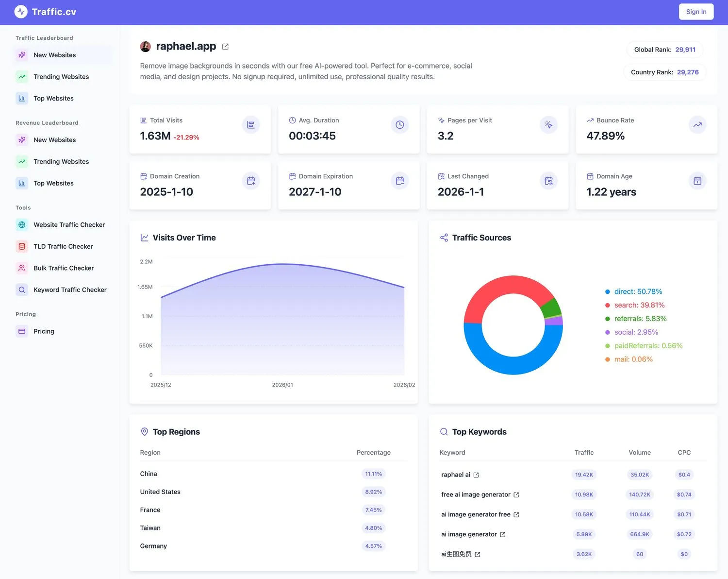Screen dimensions: 728x579
Task: Click the Domain Creation calendar-plus icon
Action: pyautogui.click(x=251, y=181)
